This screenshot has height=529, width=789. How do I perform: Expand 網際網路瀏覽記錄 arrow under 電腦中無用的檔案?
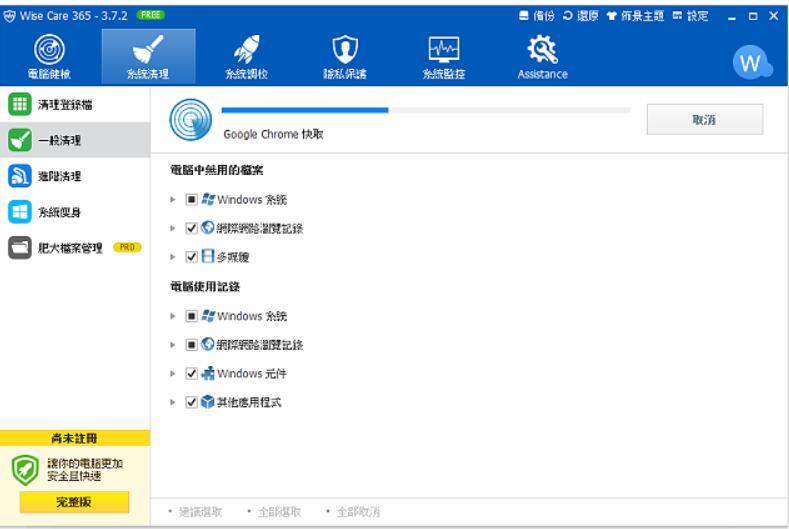[173, 229]
